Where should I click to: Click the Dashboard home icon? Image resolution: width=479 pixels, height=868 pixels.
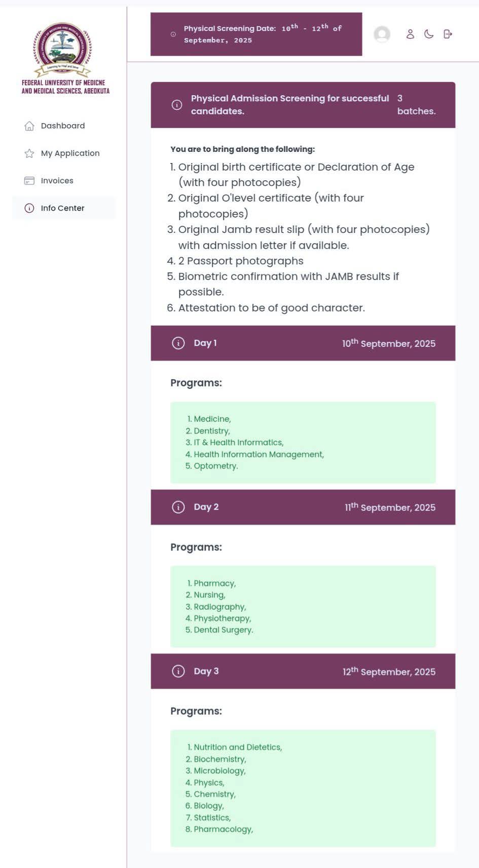point(29,126)
